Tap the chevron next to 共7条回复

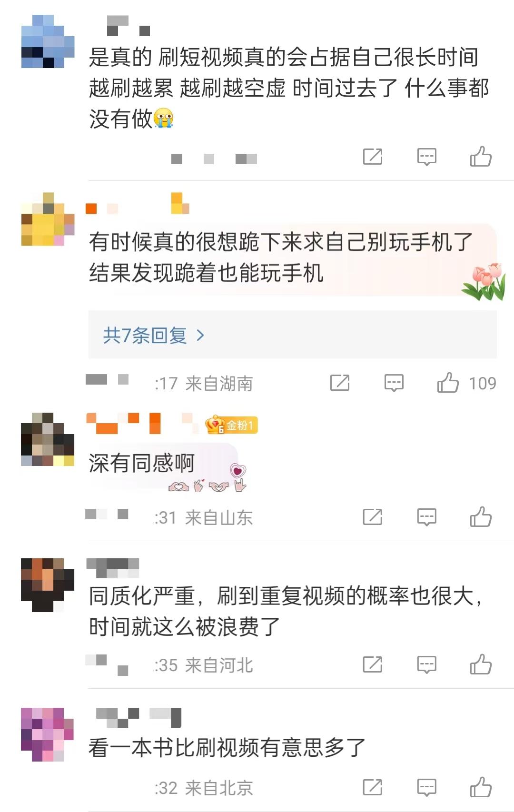pyautogui.click(x=200, y=336)
